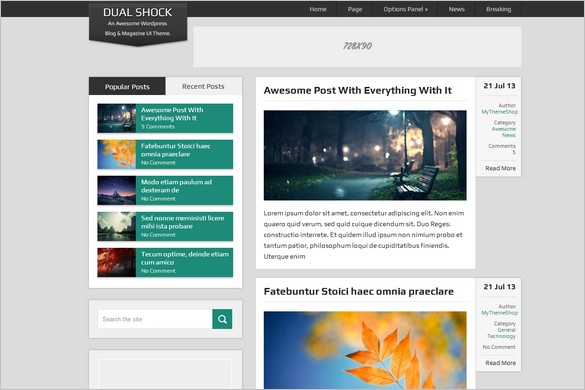The image size is (585, 390).
Task: Click the misty lake sidebar thumbnail
Action: (x=117, y=227)
